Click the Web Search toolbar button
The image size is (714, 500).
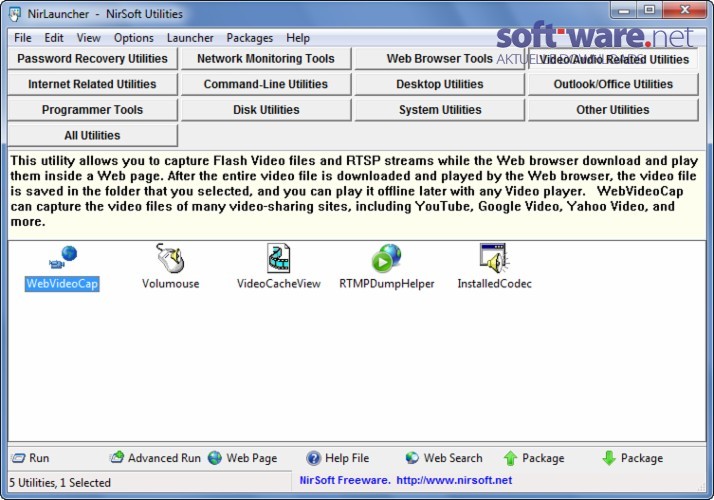tap(444, 458)
